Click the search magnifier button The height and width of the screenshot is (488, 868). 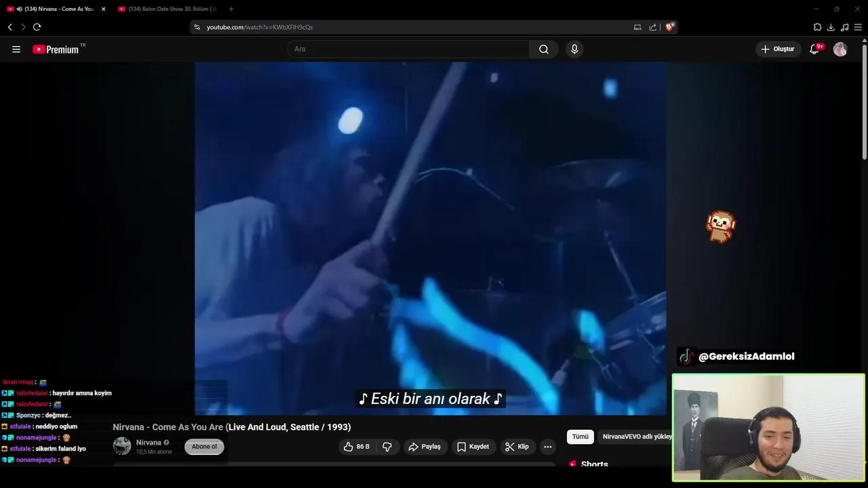point(544,49)
